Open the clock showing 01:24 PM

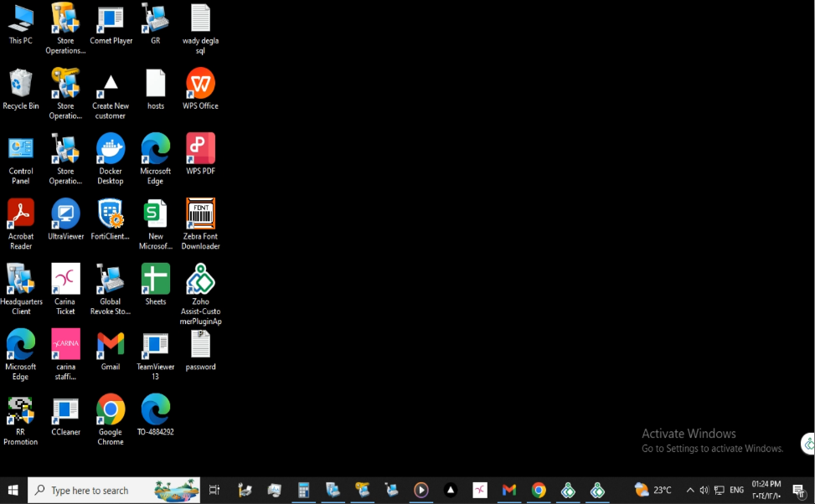coord(766,490)
